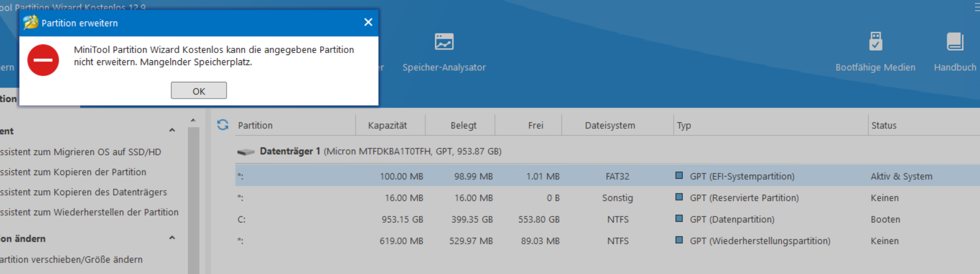Click the Speicher-Analysator toolbar icon

tap(444, 42)
